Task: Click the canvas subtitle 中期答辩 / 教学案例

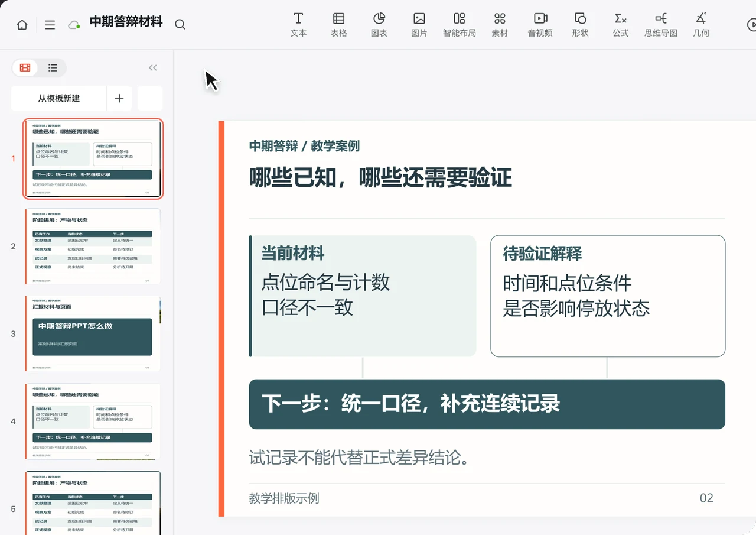Action: tap(304, 146)
